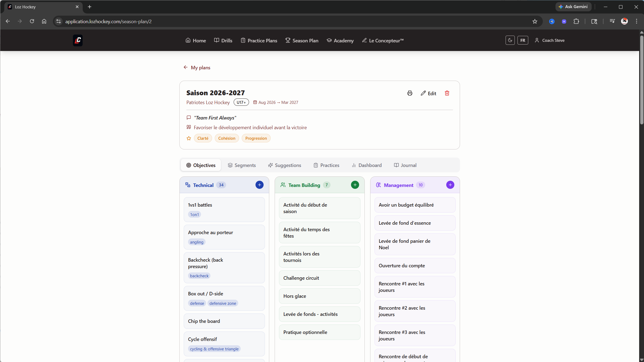Close the Loz Hockey browser tab
This screenshot has width=644, height=362.
77,7
